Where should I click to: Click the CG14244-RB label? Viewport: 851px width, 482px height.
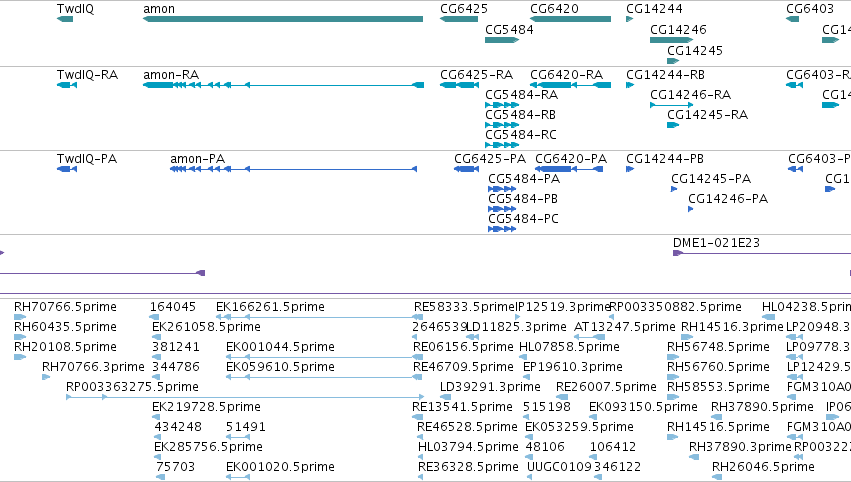665,75
